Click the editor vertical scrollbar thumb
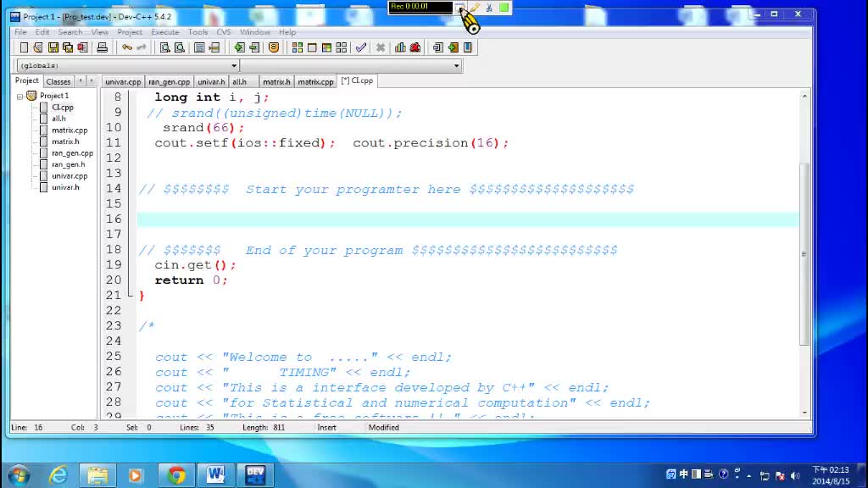Viewport: 868px width, 488px height. point(804,253)
